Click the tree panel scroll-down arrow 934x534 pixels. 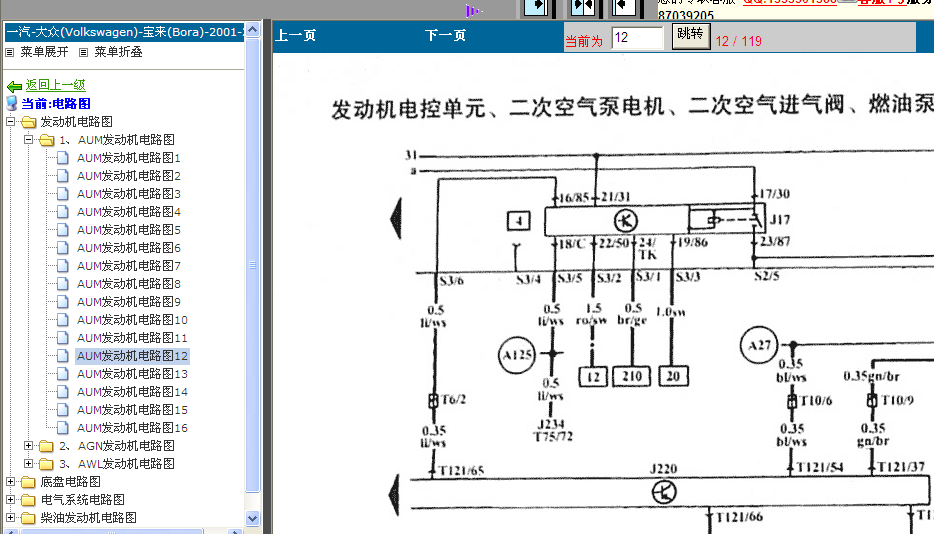(x=253, y=518)
